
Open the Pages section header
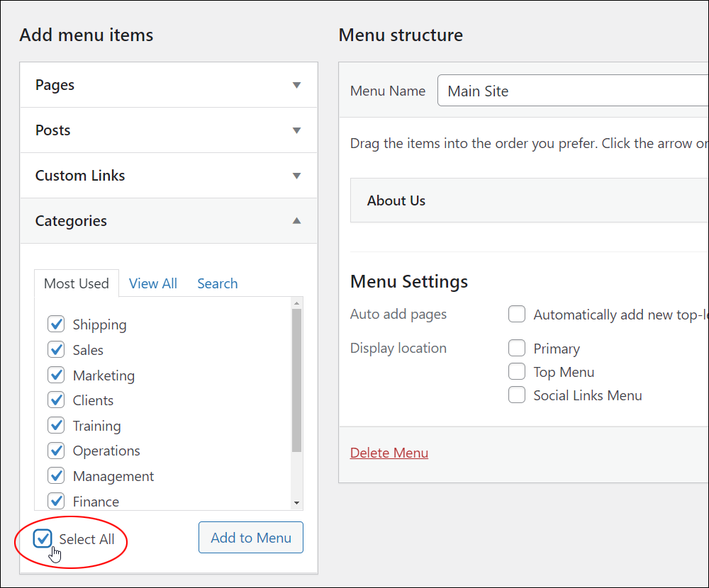tap(169, 85)
